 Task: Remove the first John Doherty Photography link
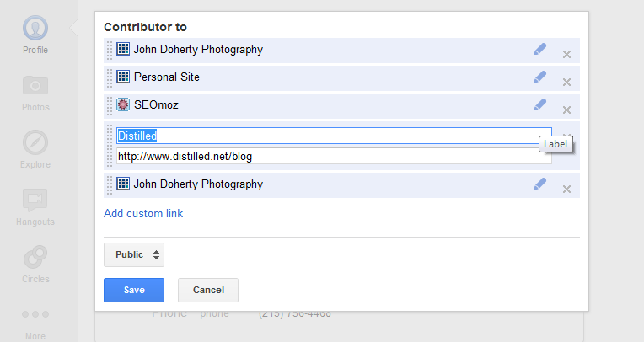pyautogui.click(x=566, y=54)
